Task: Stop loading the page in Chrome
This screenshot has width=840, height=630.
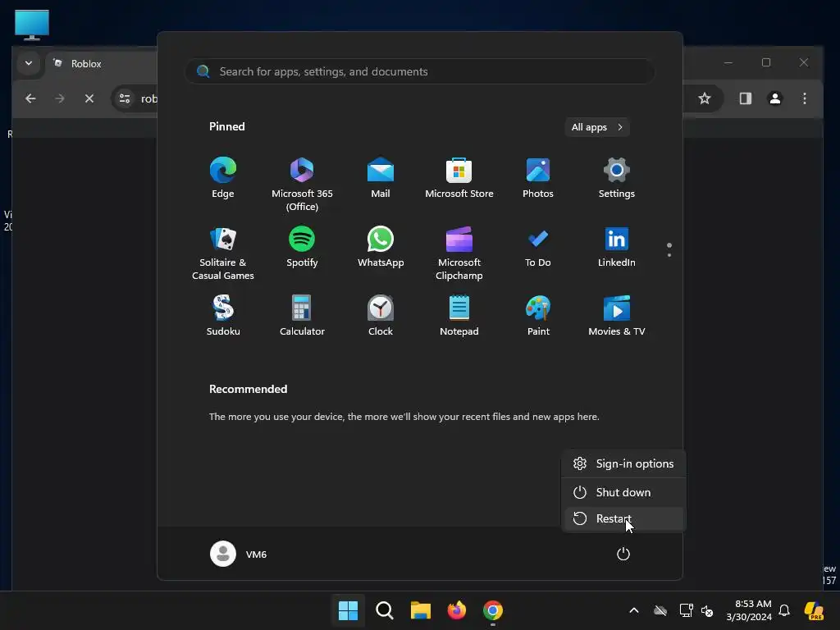Action: [89, 98]
